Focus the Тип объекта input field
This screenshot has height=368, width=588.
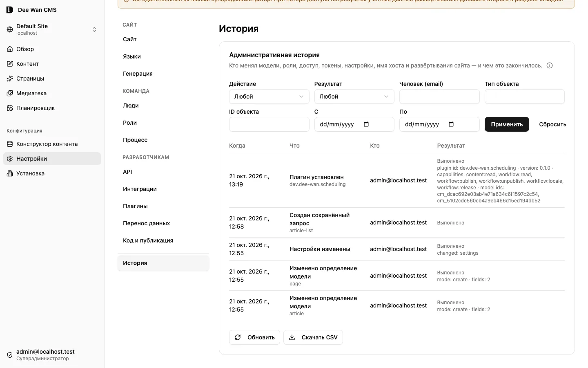(x=525, y=96)
